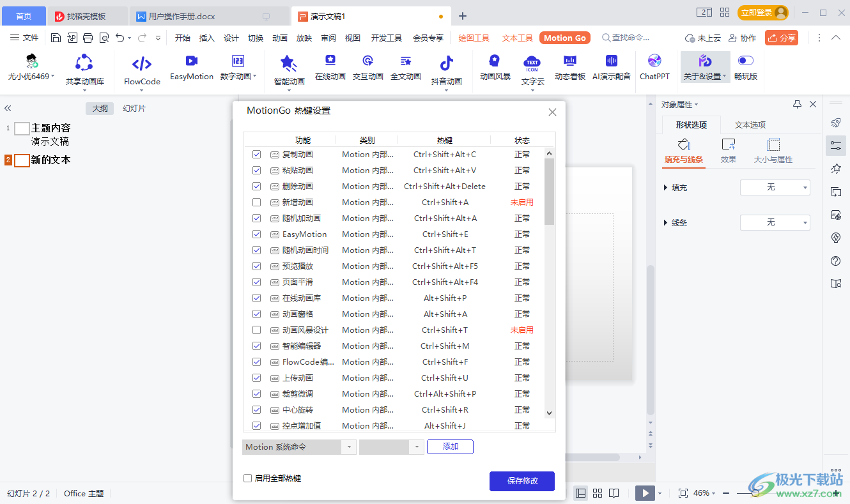This screenshot has height=504, width=850.
Task: Open 抖音动画 TikTok animation
Action: tap(446, 69)
